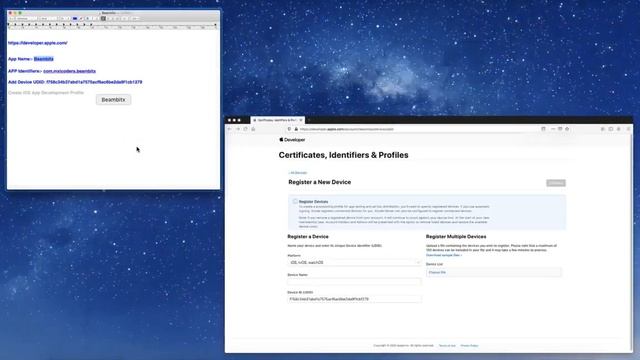Image resolution: width=640 pixels, height=360 pixels.
Task: Click the Download sample files link
Action: [x=444, y=255]
